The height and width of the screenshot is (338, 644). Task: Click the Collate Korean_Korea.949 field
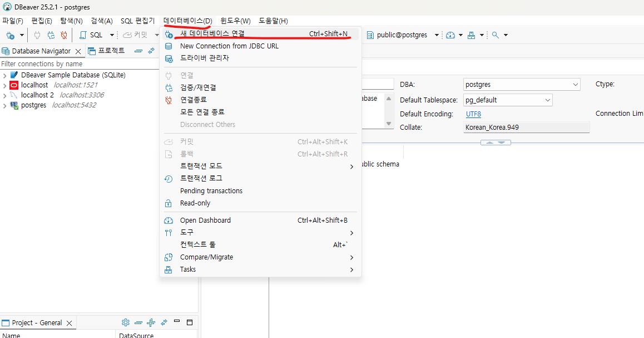pyautogui.click(x=526, y=128)
